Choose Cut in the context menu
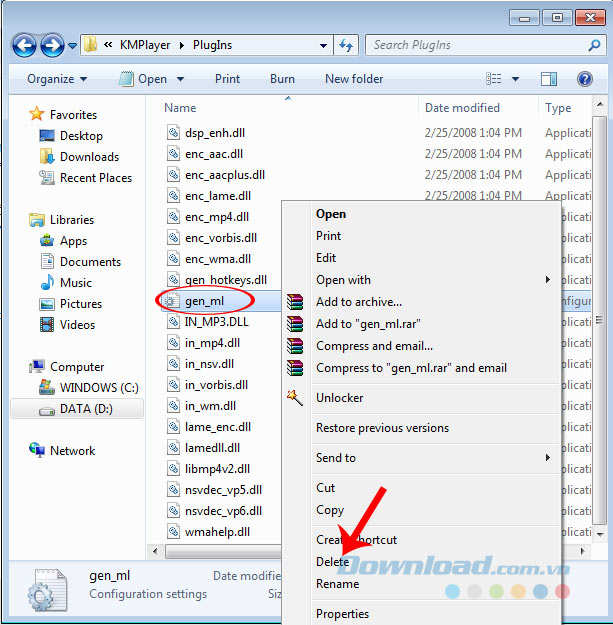613x625 pixels. coord(422,488)
